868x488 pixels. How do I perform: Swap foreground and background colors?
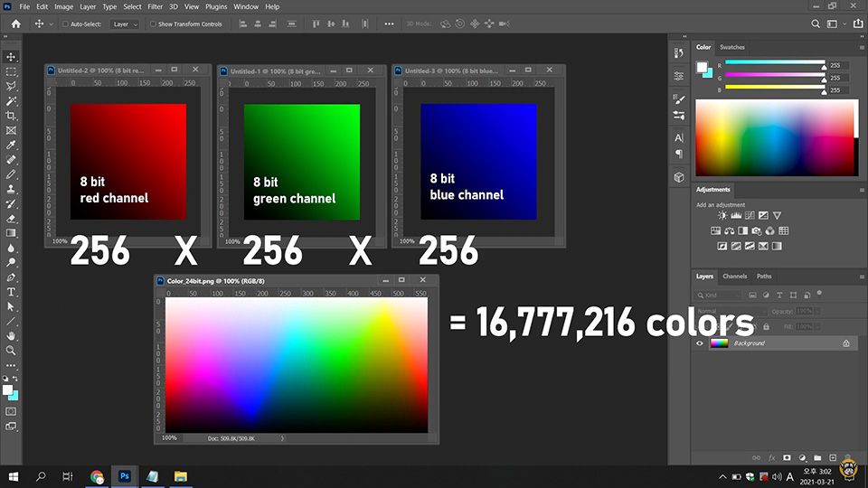15,379
